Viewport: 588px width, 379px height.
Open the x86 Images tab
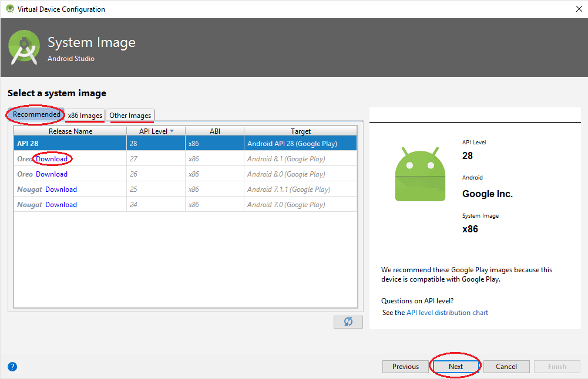(85, 116)
